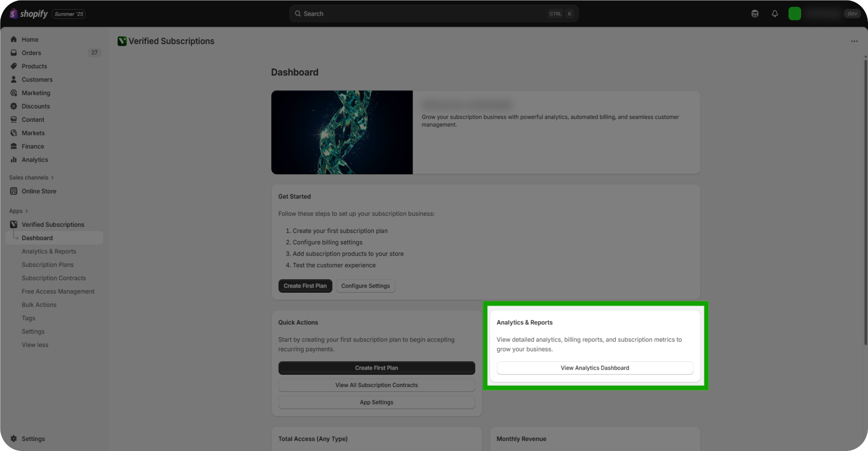
Task: Click Create First Plan in Get Started
Action: (x=305, y=286)
